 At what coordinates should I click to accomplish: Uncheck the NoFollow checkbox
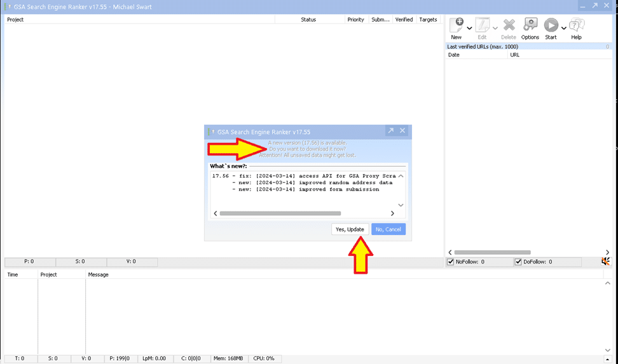tap(451, 262)
